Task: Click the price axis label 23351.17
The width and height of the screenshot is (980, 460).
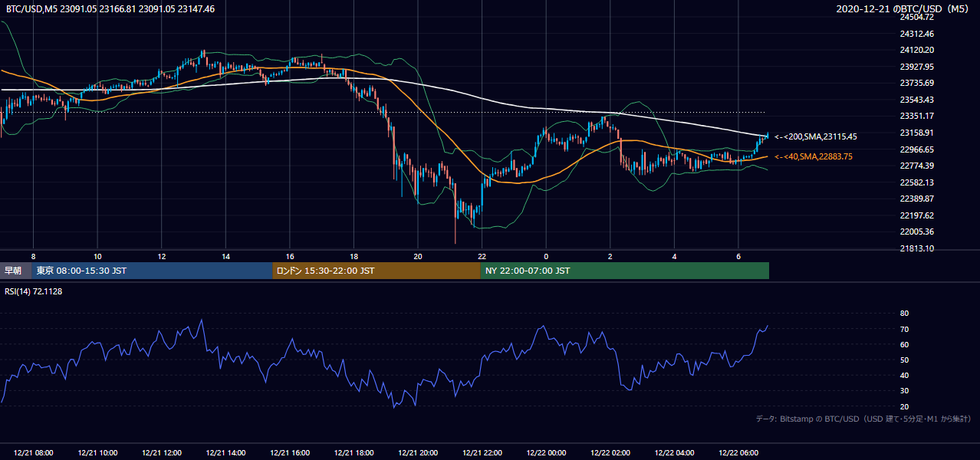Action: tap(916, 116)
